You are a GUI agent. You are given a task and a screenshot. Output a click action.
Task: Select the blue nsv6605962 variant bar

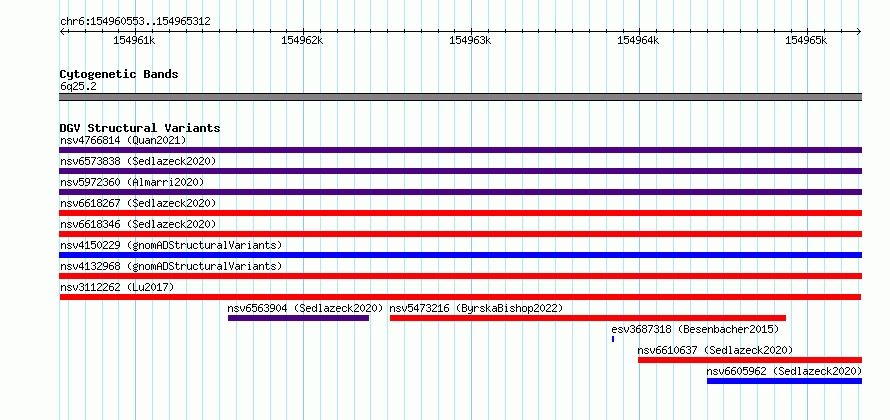click(784, 381)
